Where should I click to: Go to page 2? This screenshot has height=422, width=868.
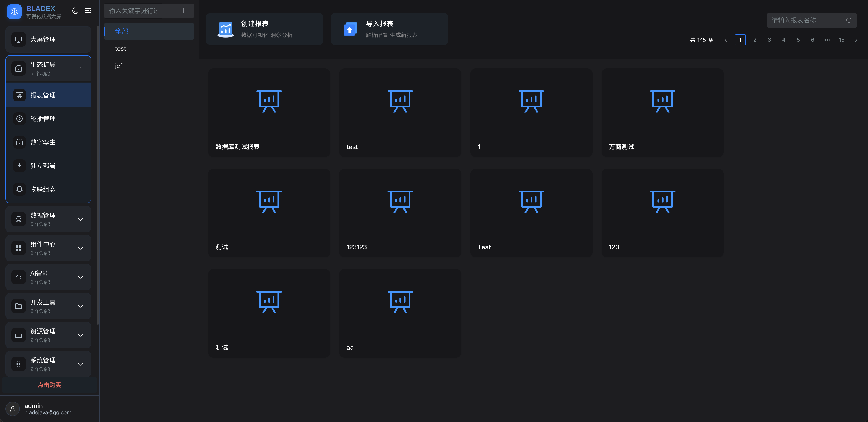(755, 40)
